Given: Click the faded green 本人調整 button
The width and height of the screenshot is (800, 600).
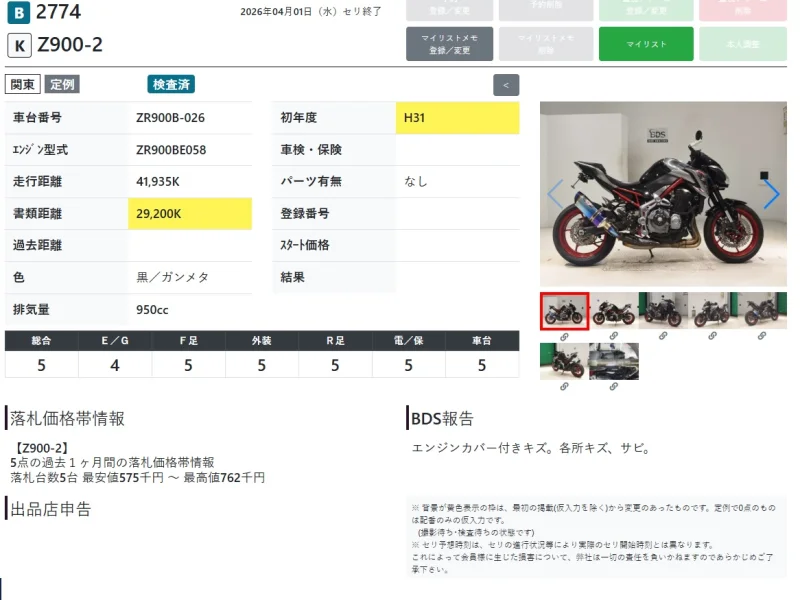Looking at the screenshot, I should pyautogui.click(x=743, y=44).
